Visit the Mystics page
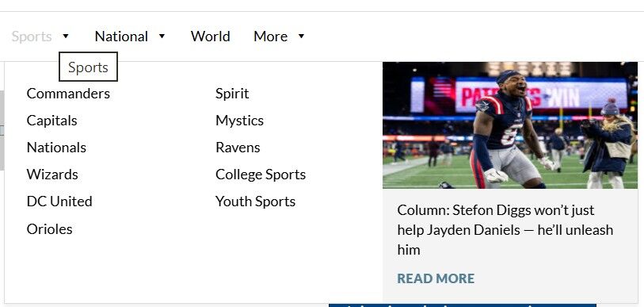This screenshot has height=307, width=644. pyautogui.click(x=239, y=121)
